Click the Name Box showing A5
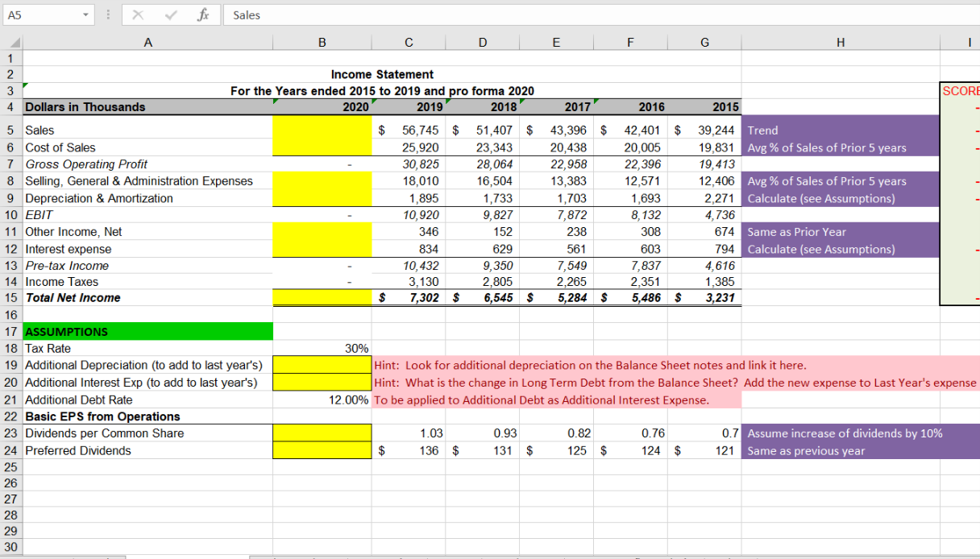This screenshot has height=559, width=980. 44,14
